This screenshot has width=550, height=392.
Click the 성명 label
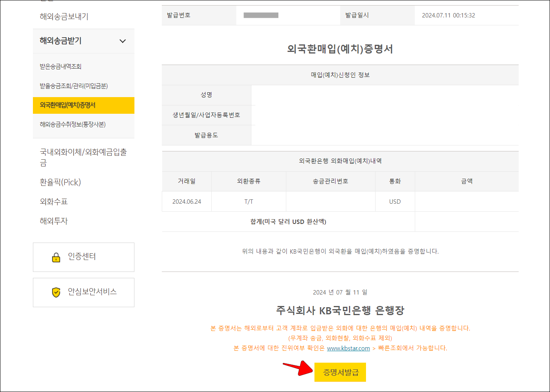coord(206,95)
